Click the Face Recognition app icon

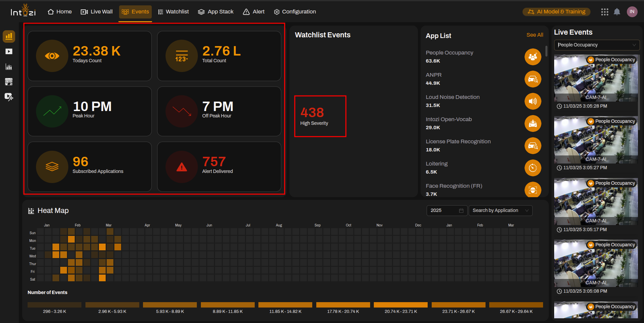pyautogui.click(x=533, y=190)
